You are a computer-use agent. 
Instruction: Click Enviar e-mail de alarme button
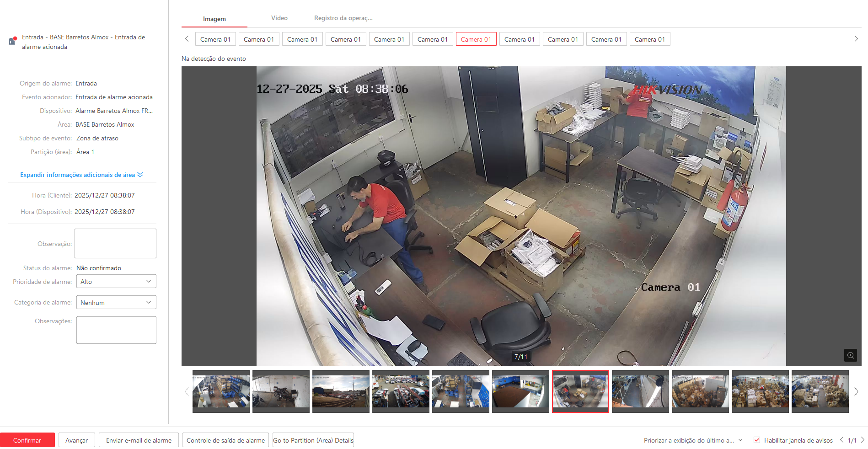click(x=139, y=440)
